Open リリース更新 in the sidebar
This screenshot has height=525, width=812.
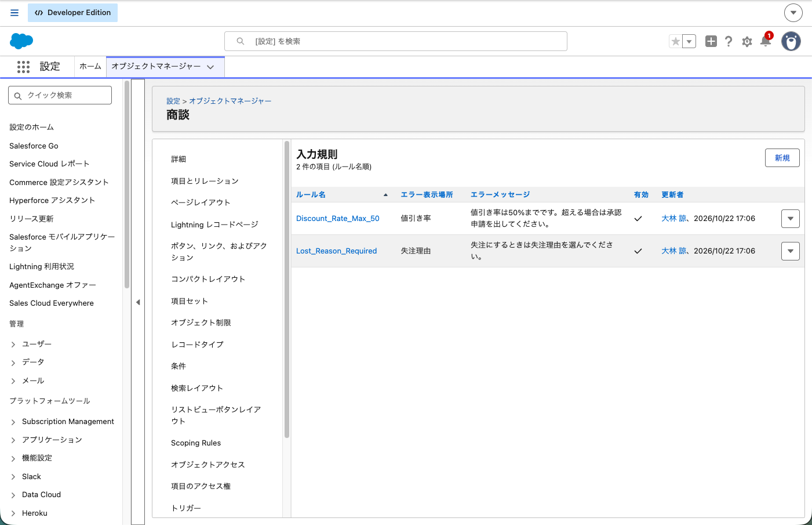31,219
